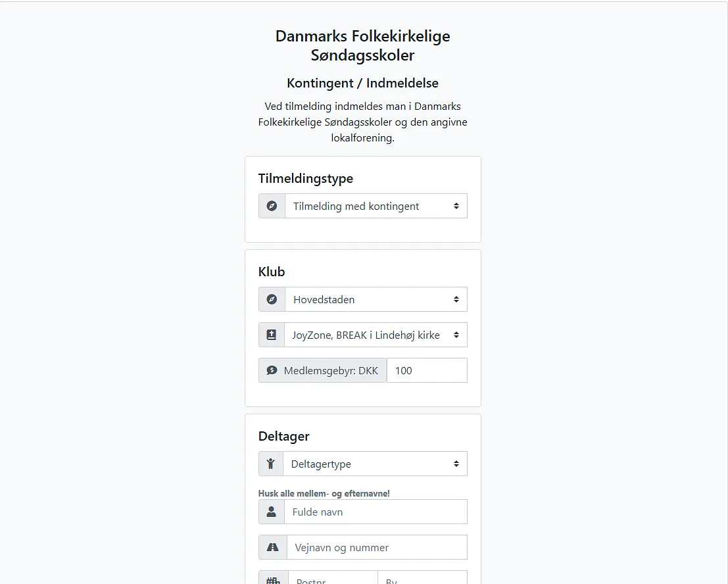Expand the Hovedstaden region dropdown

(x=376, y=299)
